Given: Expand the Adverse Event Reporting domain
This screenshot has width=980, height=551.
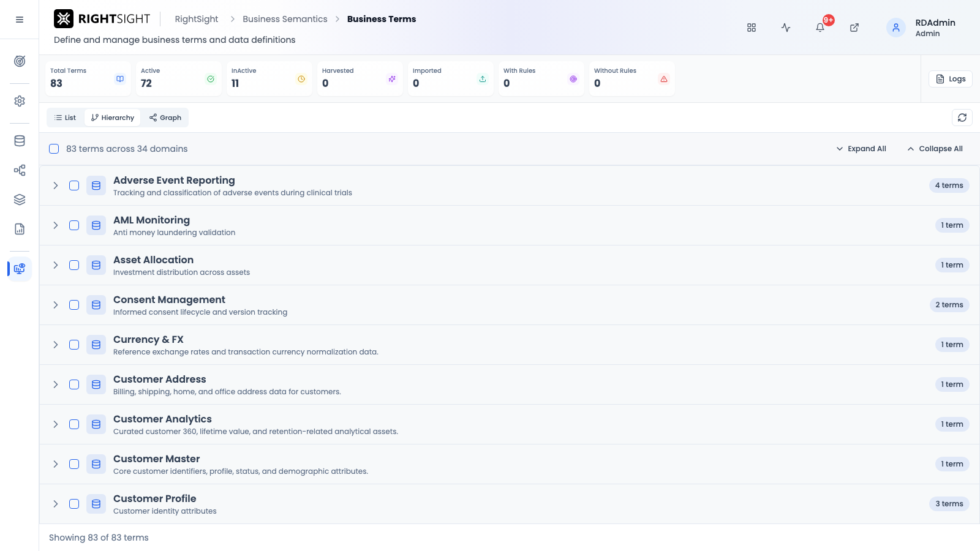Looking at the screenshot, I should tap(56, 186).
